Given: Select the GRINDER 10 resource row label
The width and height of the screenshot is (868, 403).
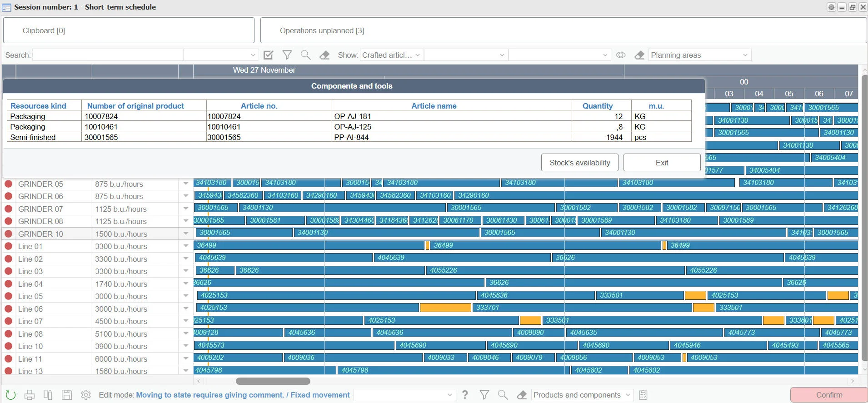Looking at the screenshot, I should (40, 234).
